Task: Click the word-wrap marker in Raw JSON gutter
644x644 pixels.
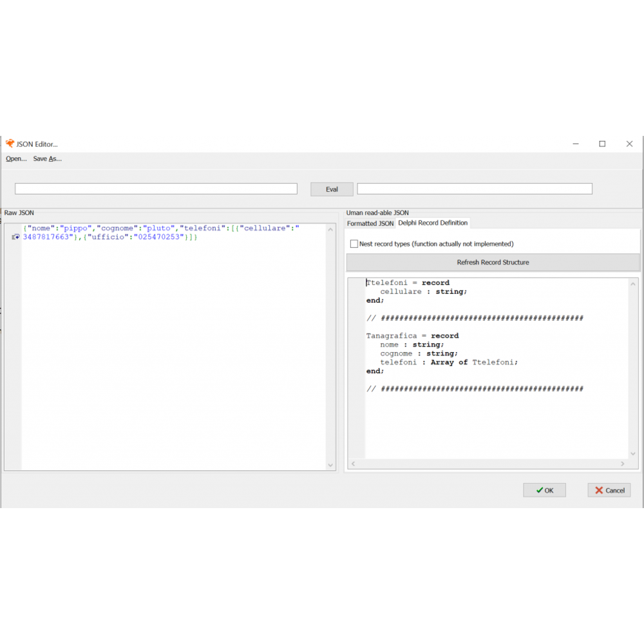Action: tap(15, 238)
